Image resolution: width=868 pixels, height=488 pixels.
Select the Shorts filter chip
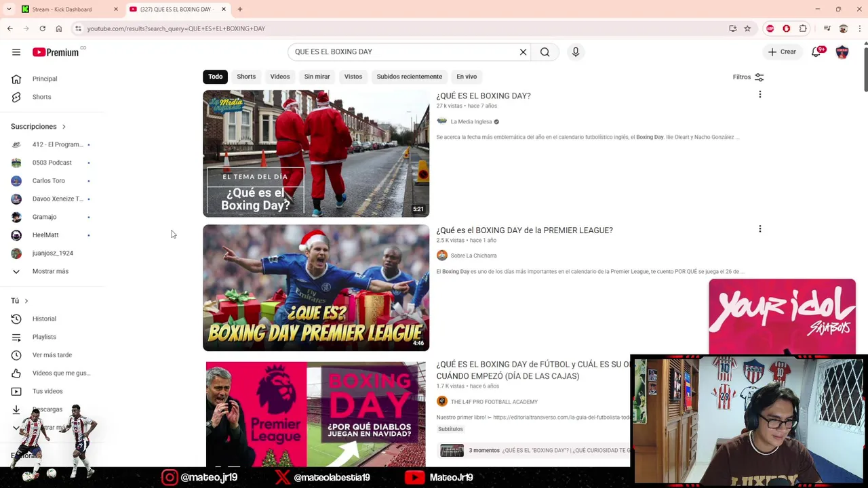pyautogui.click(x=246, y=77)
